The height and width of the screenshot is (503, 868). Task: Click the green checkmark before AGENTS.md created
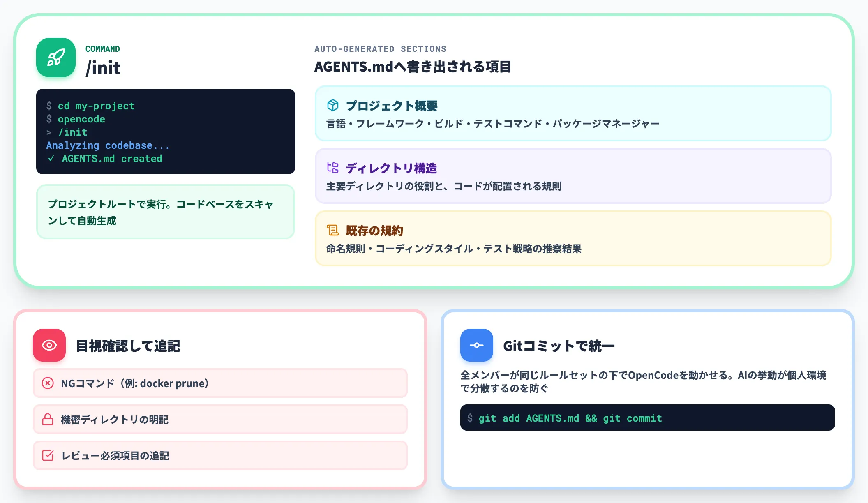pyautogui.click(x=51, y=158)
